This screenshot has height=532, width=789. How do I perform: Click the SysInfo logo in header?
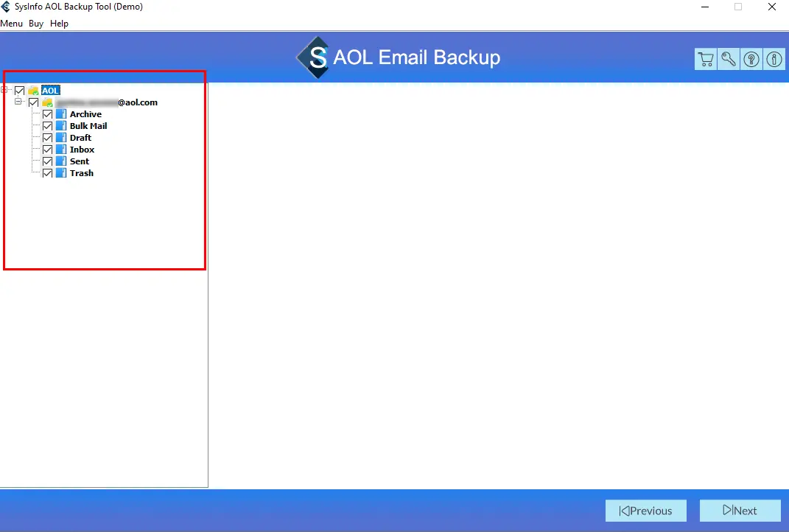[x=314, y=57]
